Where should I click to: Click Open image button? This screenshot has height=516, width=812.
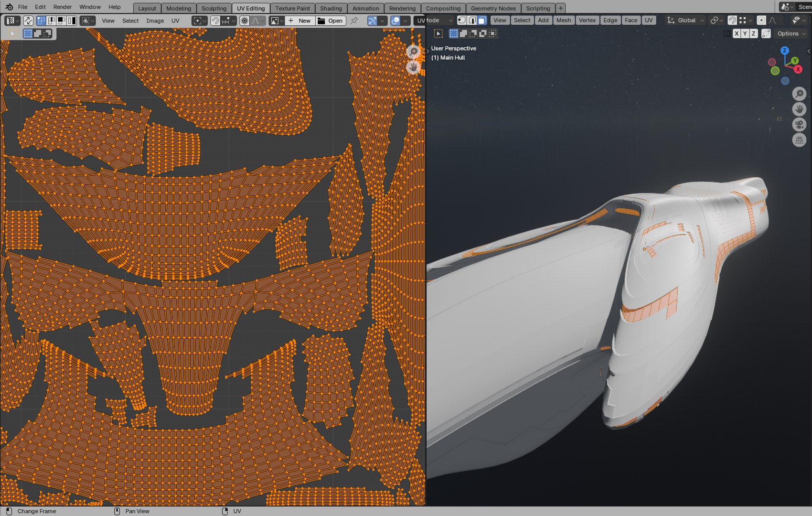331,21
